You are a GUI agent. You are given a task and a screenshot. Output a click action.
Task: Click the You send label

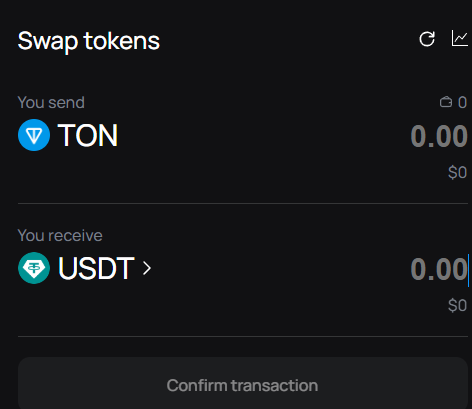pyautogui.click(x=51, y=102)
